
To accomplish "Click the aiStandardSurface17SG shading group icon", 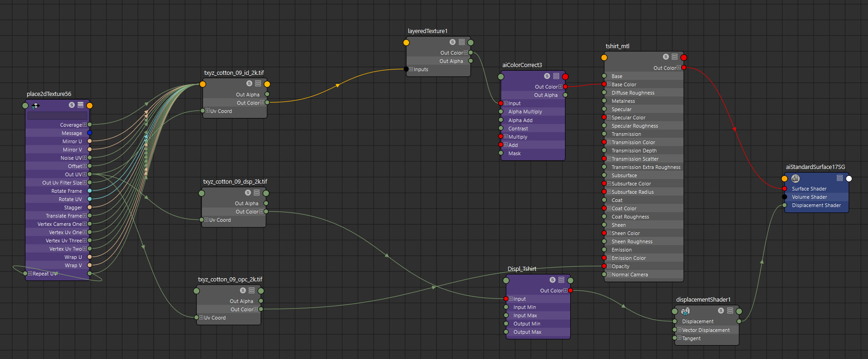I will click(x=796, y=179).
